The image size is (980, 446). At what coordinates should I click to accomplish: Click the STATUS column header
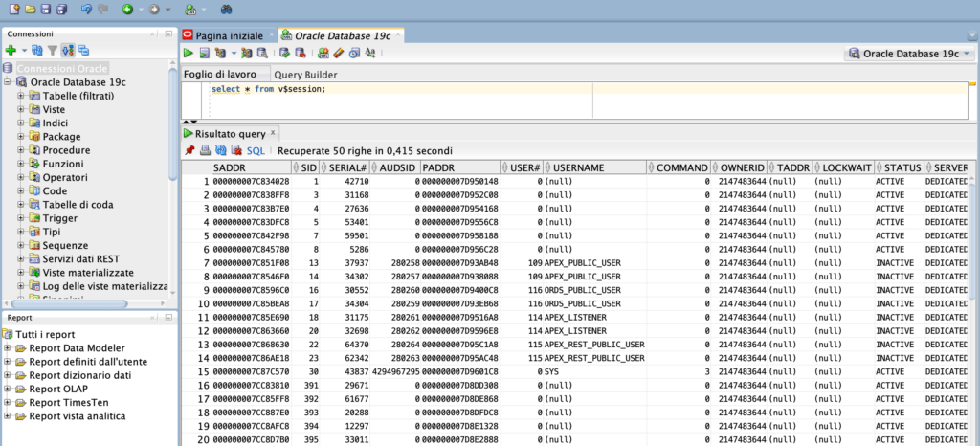(x=899, y=168)
